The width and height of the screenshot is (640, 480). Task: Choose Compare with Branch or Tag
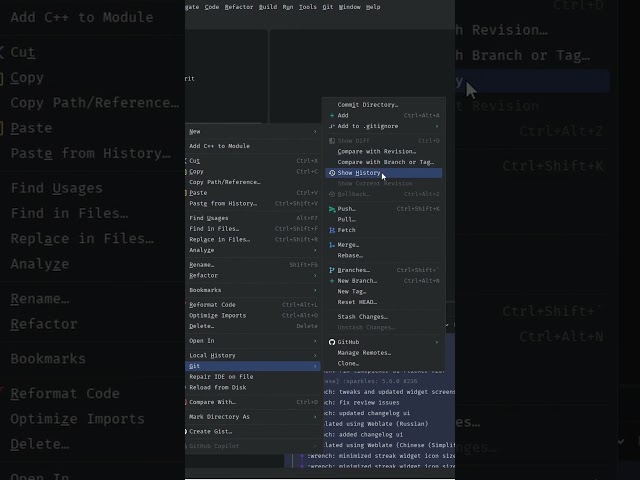[x=384, y=162]
